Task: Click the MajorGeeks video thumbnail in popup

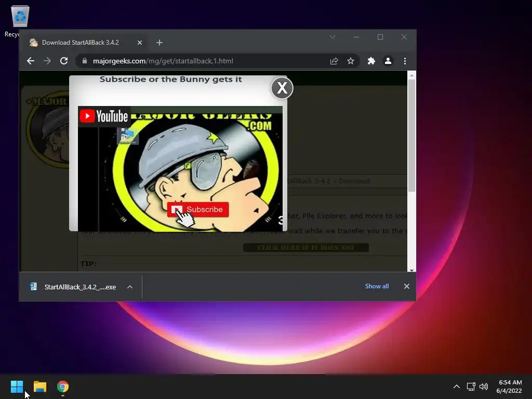Action: pos(180,169)
